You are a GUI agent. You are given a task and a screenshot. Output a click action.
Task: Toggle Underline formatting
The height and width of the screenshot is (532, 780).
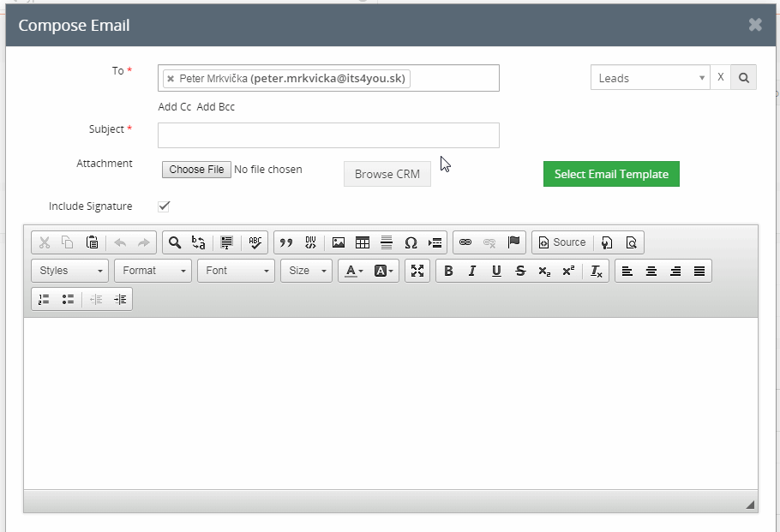496,271
